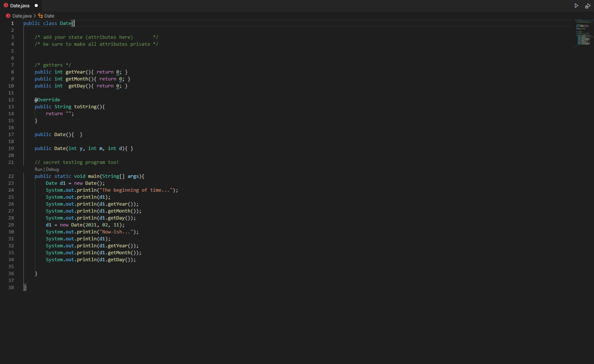Image resolution: width=594 pixels, height=364 pixels.
Task: Click the println(d1.getDay()) call on line 34
Action: [91, 260]
